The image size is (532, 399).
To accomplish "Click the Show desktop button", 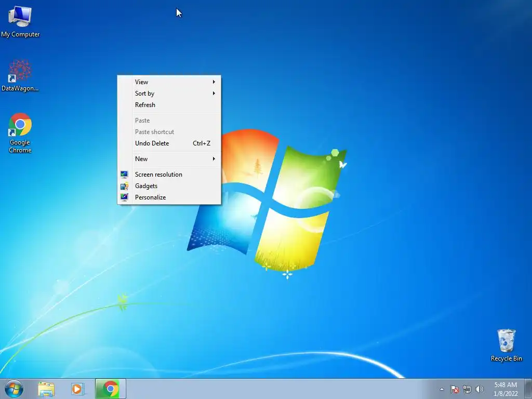I will pyautogui.click(x=528, y=389).
